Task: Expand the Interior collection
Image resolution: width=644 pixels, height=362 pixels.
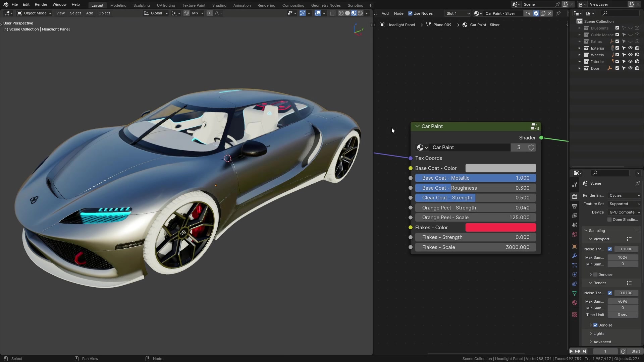Action: (x=579, y=62)
